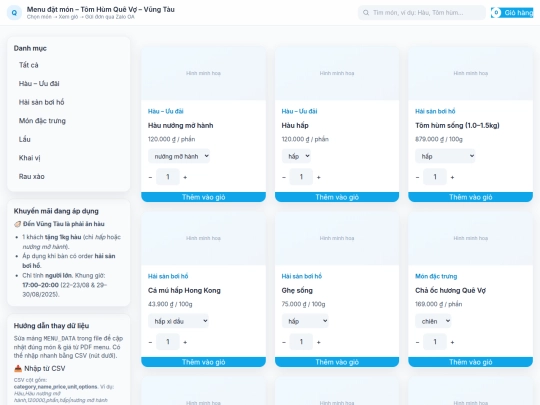Image resolution: width=540 pixels, height=405 pixels.
Task: Select the Hàu – Ưu đãi category in sidebar
Action: [69, 83]
